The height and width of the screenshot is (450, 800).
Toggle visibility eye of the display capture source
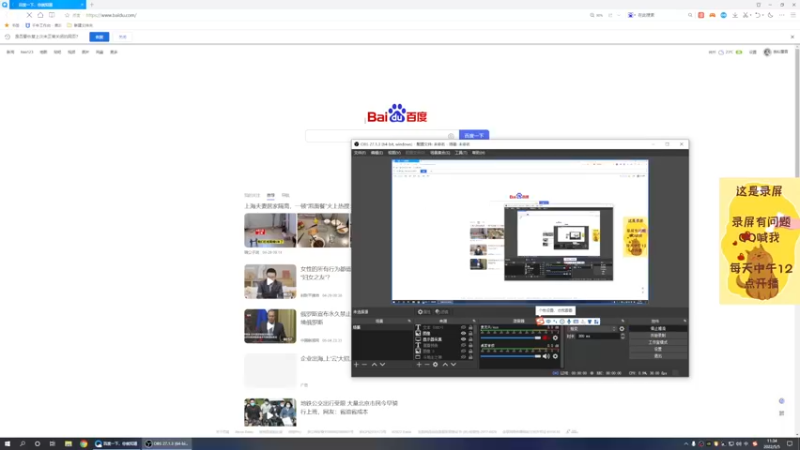point(463,339)
